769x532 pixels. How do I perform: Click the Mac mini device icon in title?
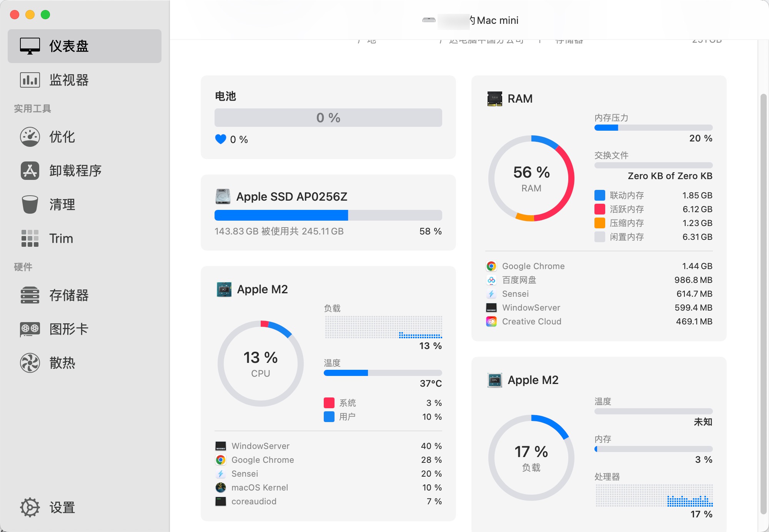(x=429, y=20)
